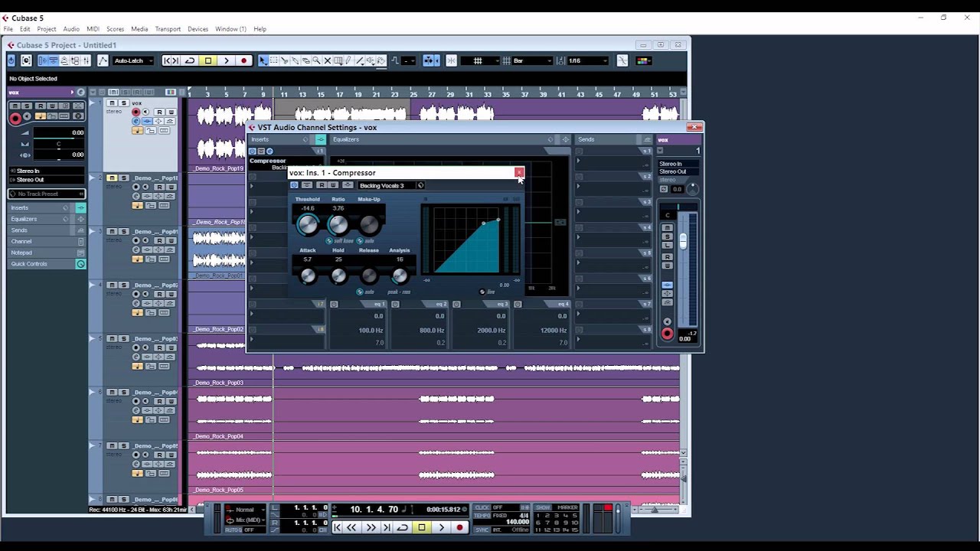Toggle auto make-up gain button
The height and width of the screenshot is (551, 980).
[x=360, y=240]
